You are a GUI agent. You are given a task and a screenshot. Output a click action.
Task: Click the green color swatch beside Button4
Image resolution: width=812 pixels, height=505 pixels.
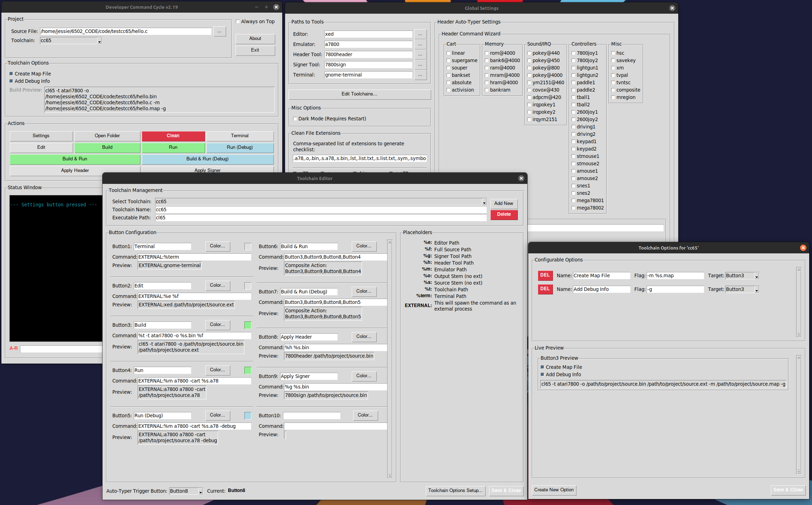(x=247, y=370)
